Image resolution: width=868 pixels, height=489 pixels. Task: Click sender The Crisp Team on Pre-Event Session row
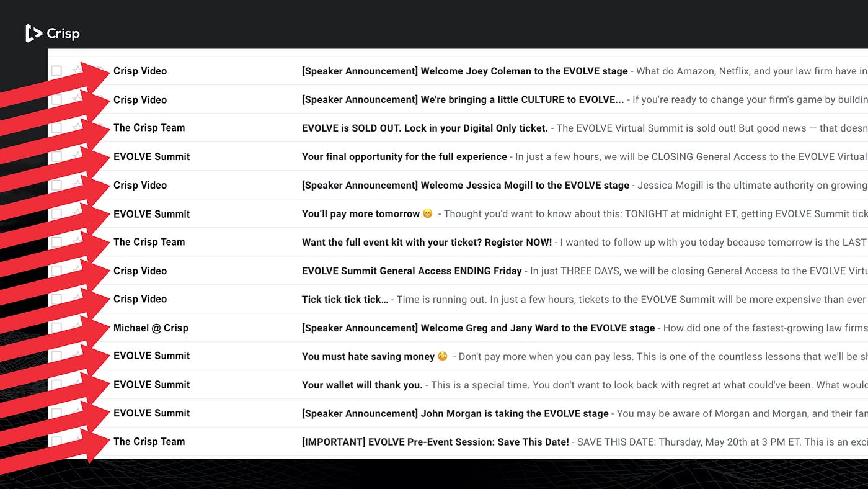149,442
